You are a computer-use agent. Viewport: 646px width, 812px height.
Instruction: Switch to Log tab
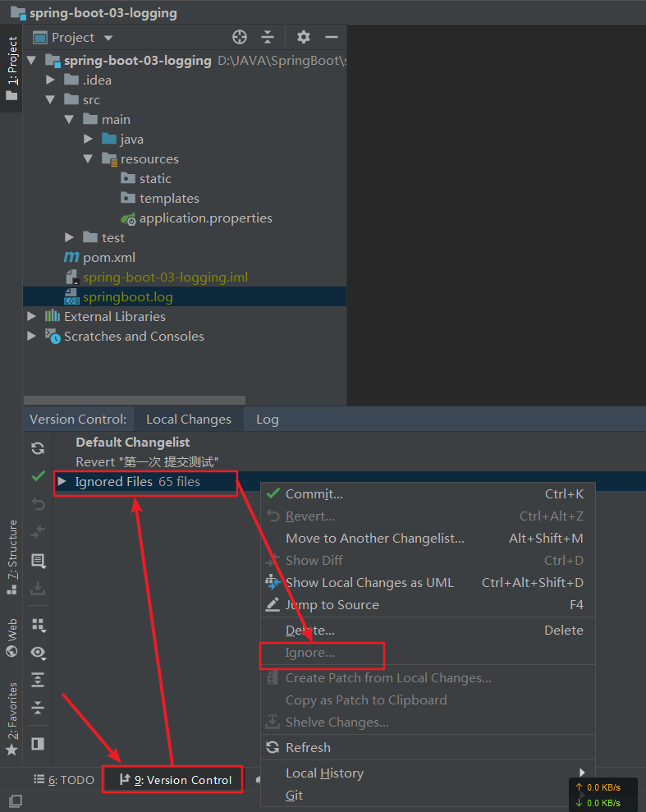click(x=267, y=419)
